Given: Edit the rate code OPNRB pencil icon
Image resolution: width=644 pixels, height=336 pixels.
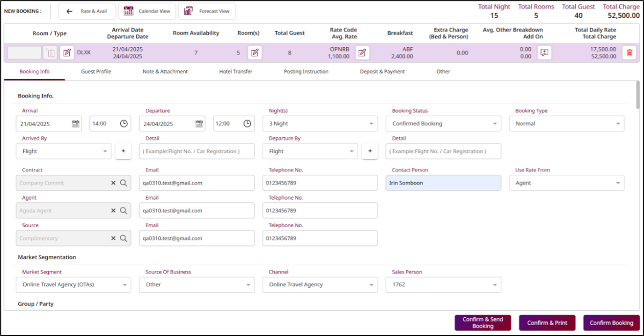Looking at the screenshot, I should tap(362, 53).
